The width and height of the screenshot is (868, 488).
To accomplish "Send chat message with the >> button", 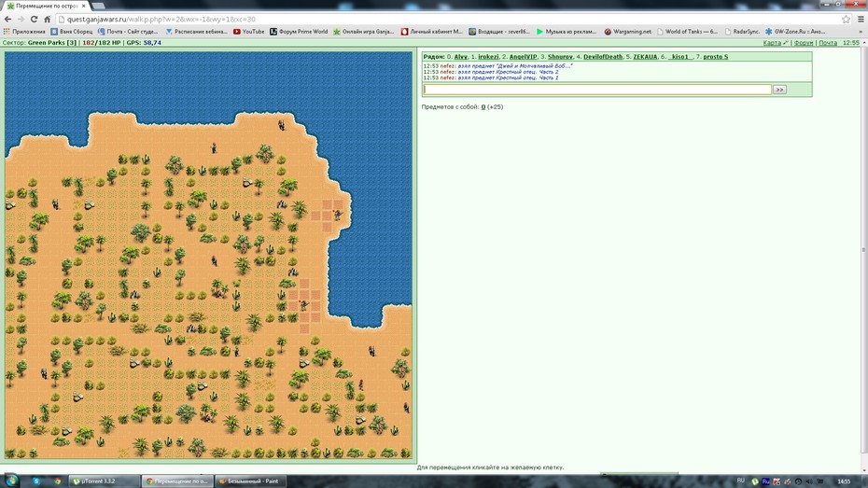I will [779, 89].
